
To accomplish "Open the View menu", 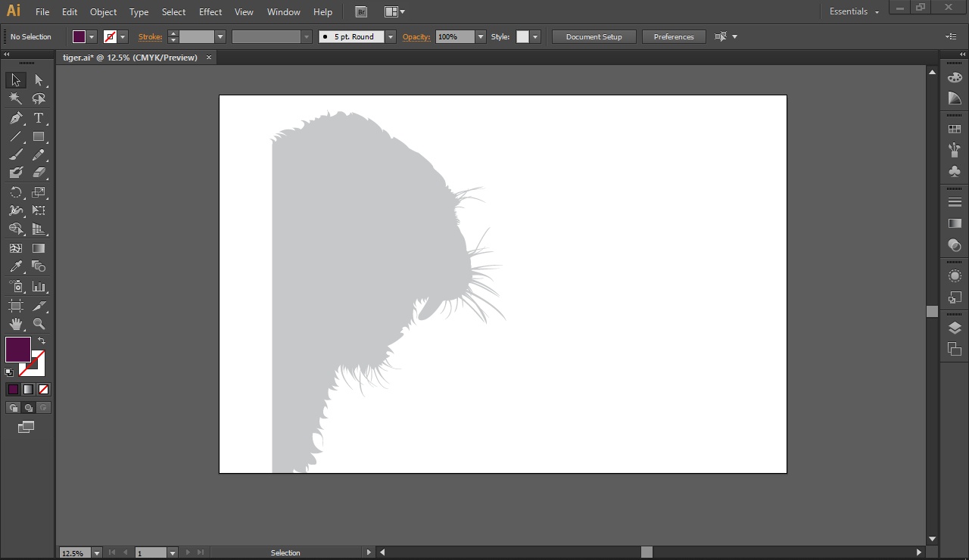I will [244, 12].
